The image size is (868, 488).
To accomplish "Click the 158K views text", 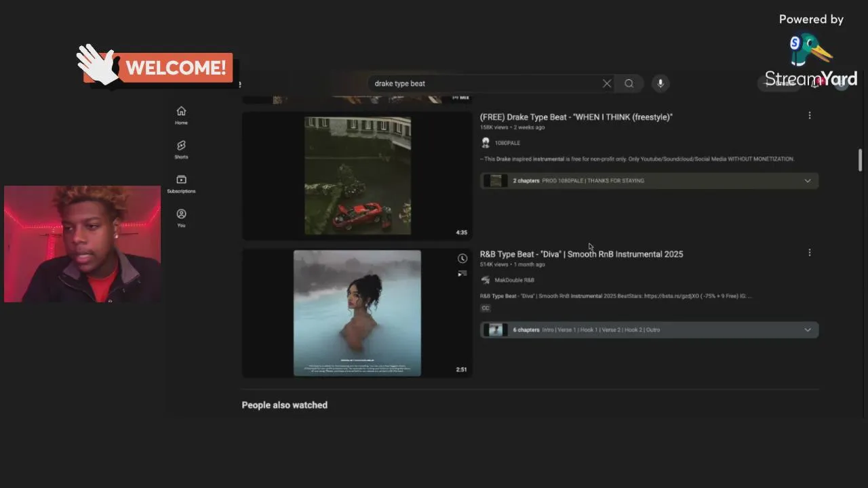I will pos(494,127).
